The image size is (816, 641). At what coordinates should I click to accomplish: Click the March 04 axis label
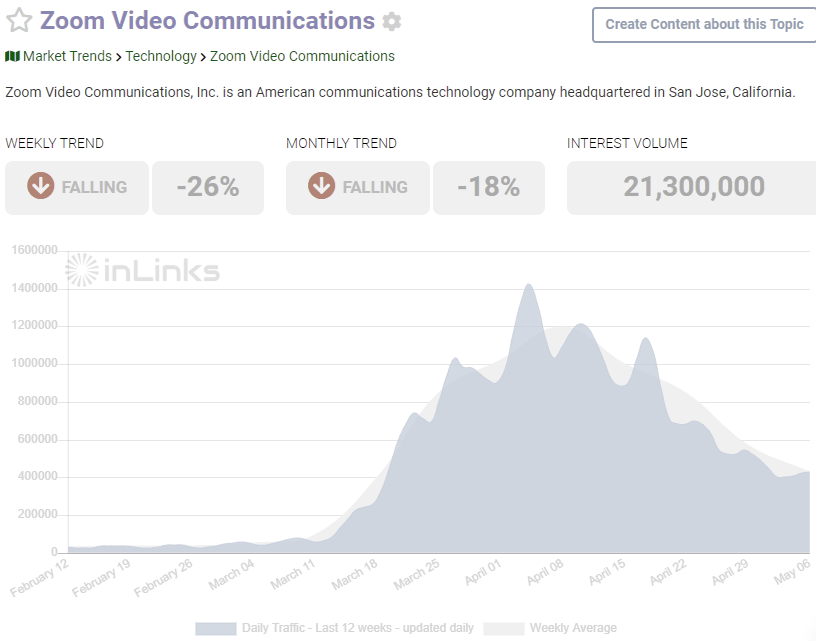point(231,575)
